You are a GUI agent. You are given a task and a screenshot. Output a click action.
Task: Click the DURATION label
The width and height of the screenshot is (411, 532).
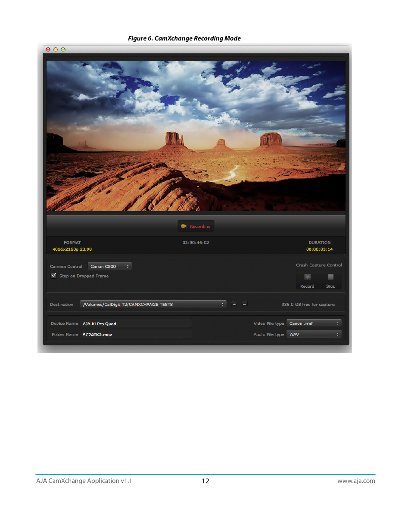coord(320,243)
